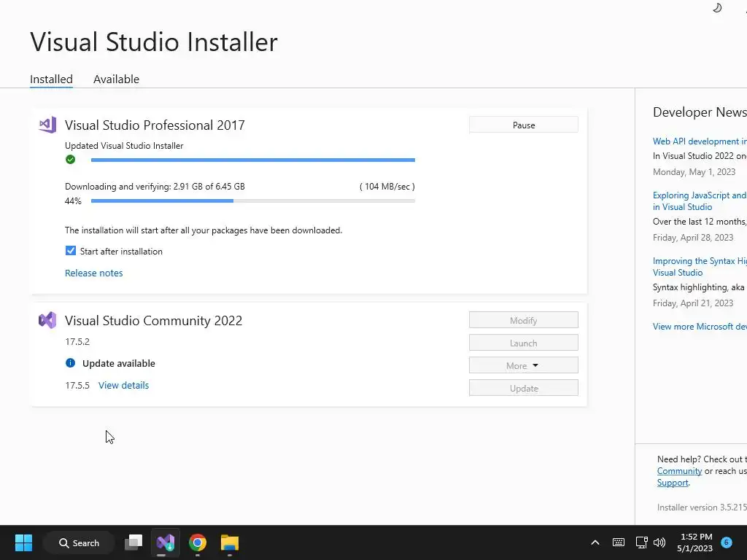747x560 pixels.
Task: Click the Visual Studio Professional 2017 logo icon
Action: tap(47, 125)
